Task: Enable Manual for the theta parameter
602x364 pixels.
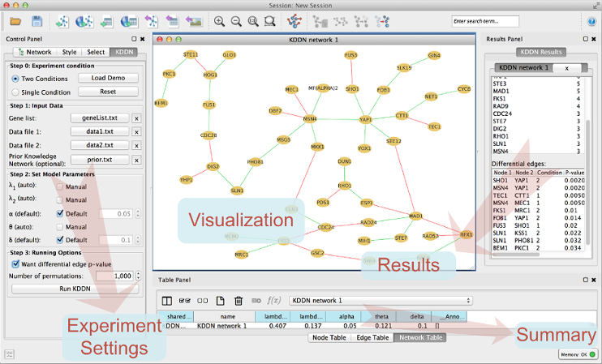Action: coord(59,227)
